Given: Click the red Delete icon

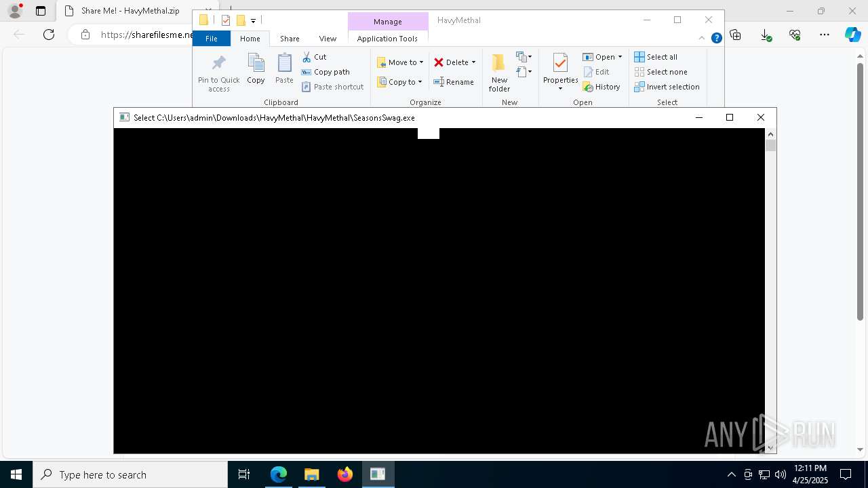Looking at the screenshot, I should [x=439, y=62].
